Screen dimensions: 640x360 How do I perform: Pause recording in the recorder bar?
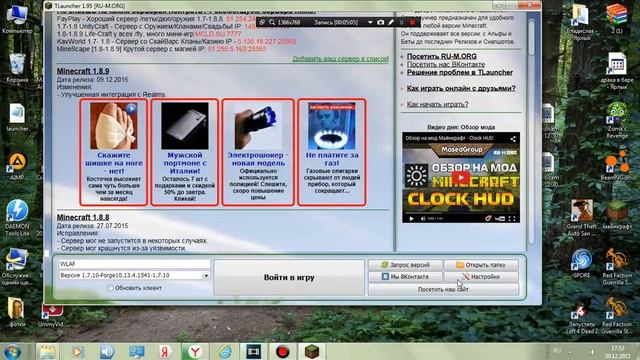[x=402, y=22]
